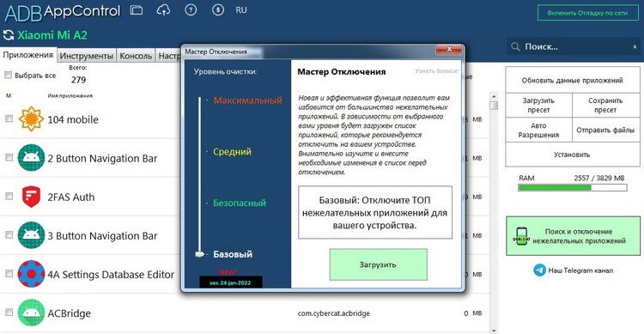
Task: Select the Базовый cleaning level
Action: click(x=233, y=254)
